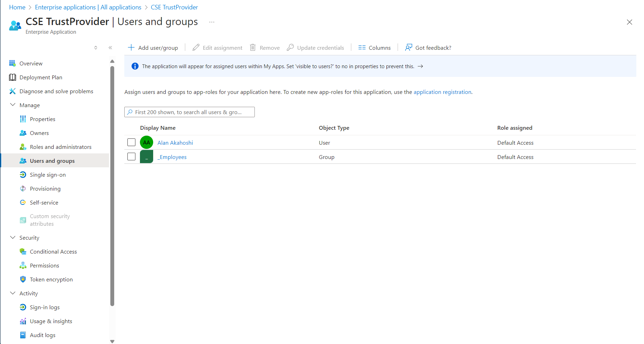The height and width of the screenshot is (344, 644).
Task: Open the application registration link
Action: coord(442,92)
